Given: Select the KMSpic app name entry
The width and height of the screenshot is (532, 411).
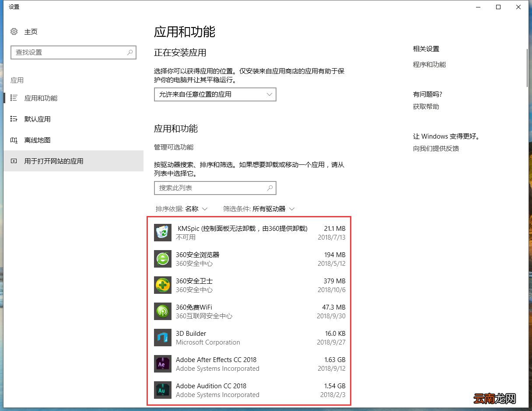Looking at the screenshot, I should [242, 229].
